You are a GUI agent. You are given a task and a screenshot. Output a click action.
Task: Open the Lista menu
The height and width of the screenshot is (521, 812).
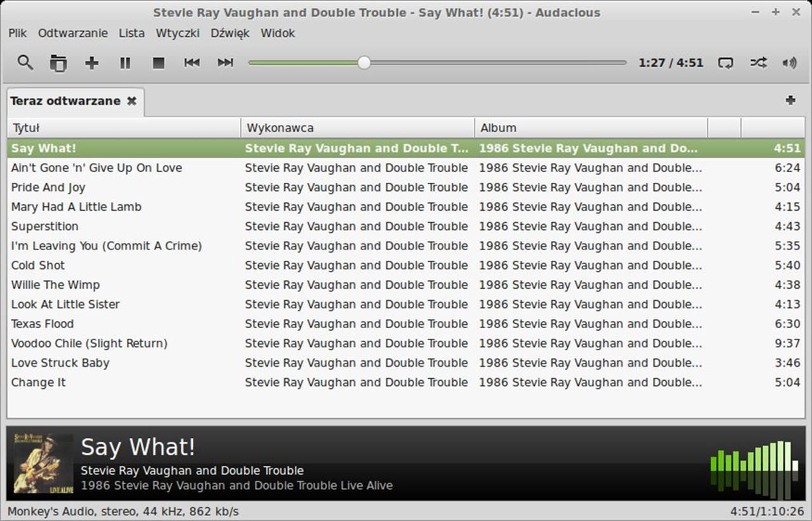pyautogui.click(x=131, y=33)
